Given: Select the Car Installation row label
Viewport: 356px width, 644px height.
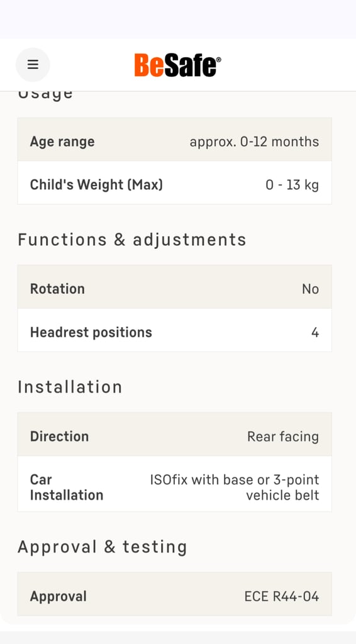Looking at the screenshot, I should pos(67,487).
